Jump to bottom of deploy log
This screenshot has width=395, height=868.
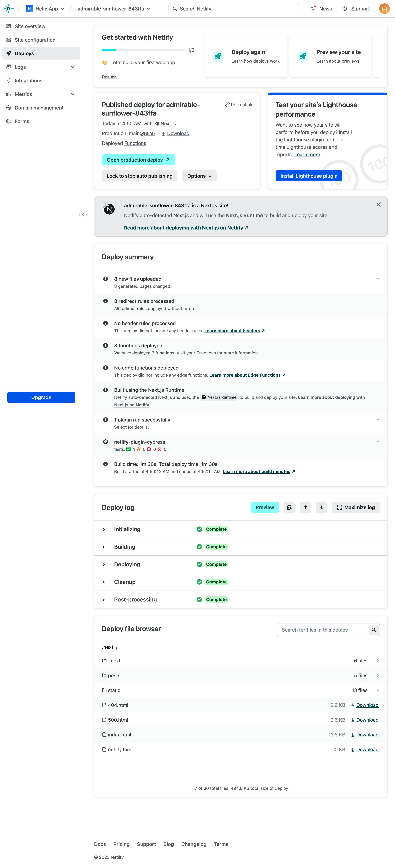click(x=322, y=507)
